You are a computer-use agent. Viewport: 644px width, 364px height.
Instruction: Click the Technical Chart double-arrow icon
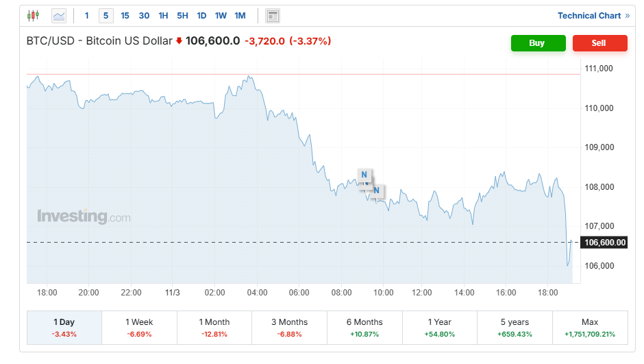coord(628,15)
